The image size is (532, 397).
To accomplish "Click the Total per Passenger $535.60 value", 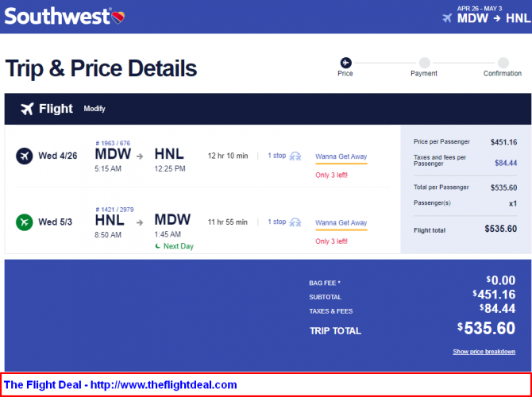I will point(504,187).
